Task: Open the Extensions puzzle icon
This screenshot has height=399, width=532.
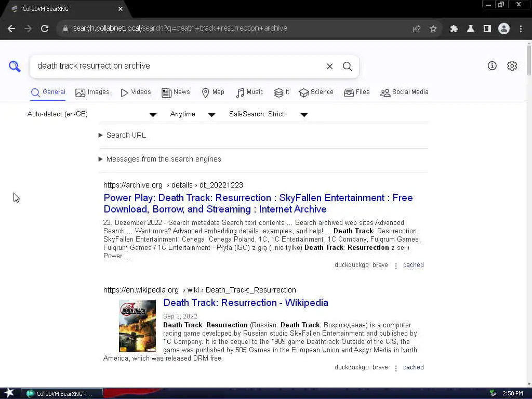Action: click(454, 29)
